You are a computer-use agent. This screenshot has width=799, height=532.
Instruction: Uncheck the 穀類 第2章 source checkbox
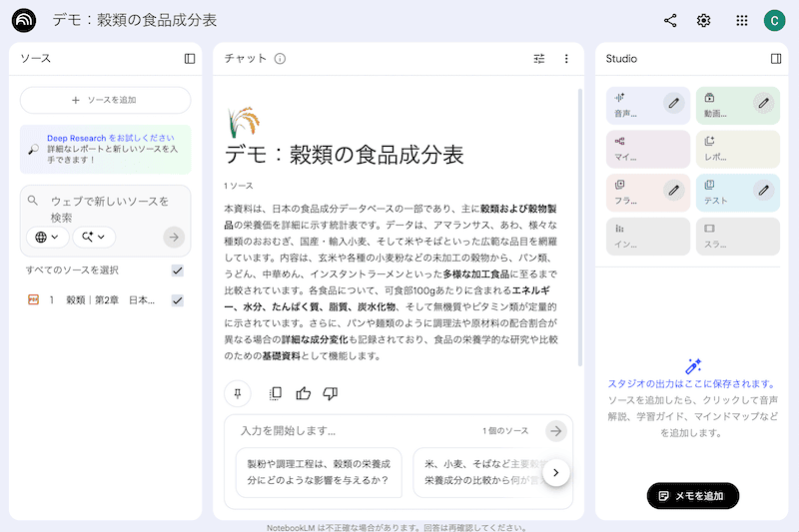(x=178, y=300)
